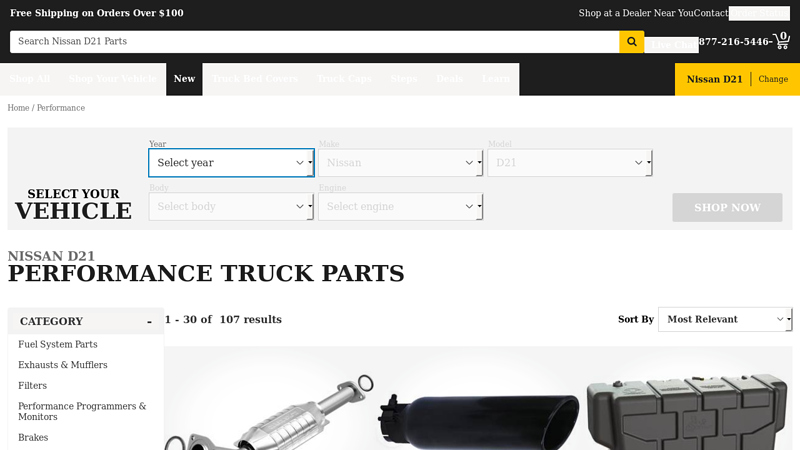800x450 pixels.
Task: Click Free Shipping on Orders Over $100 banner
Action: click(x=97, y=13)
